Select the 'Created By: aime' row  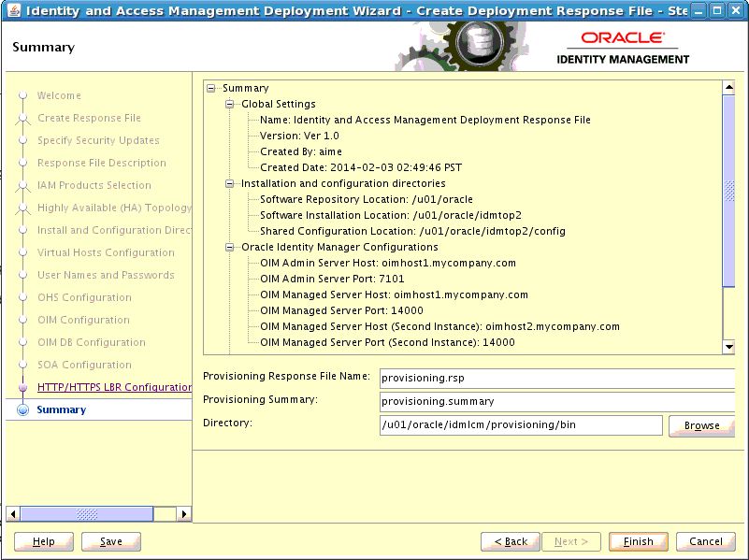pyautogui.click(x=301, y=151)
